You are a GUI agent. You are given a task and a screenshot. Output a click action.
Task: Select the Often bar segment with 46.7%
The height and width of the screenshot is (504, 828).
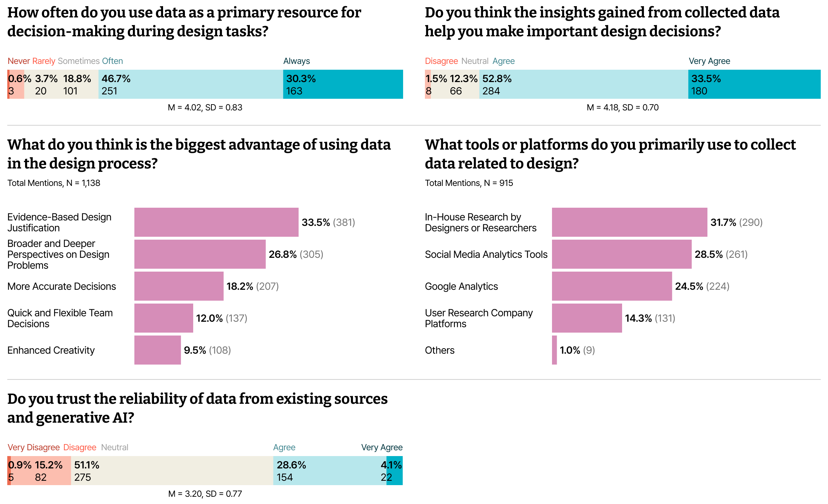click(191, 84)
